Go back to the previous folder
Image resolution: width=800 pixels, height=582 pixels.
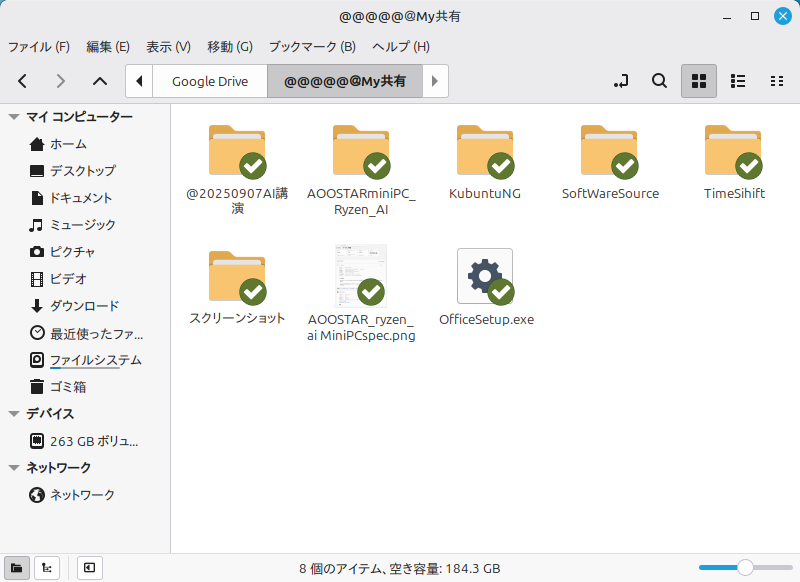[22, 81]
